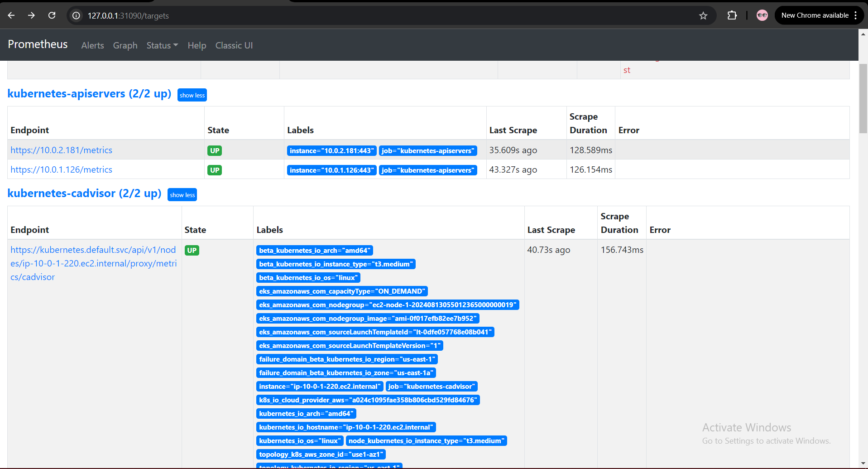Expand the Status dropdown menu
The height and width of the screenshot is (469, 868).
[x=162, y=45]
